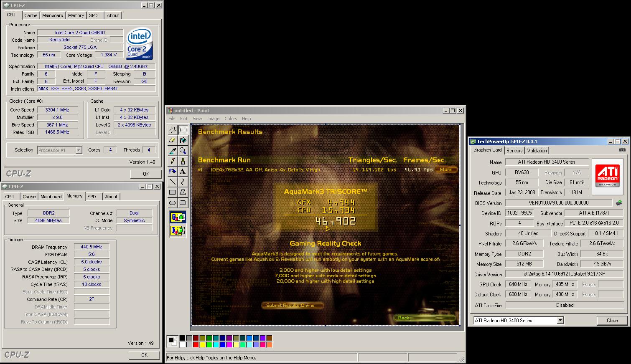Click the FSB:DRAM value 5:6

(x=92, y=254)
